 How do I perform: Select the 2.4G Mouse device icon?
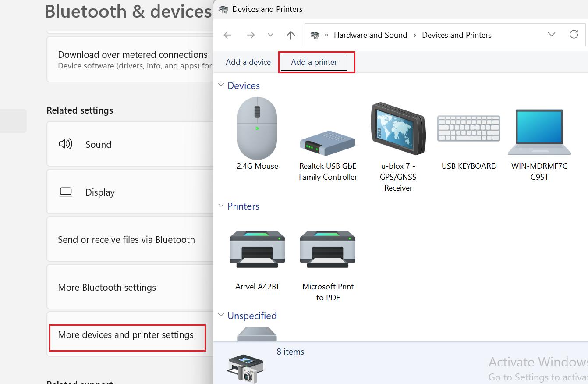257,128
